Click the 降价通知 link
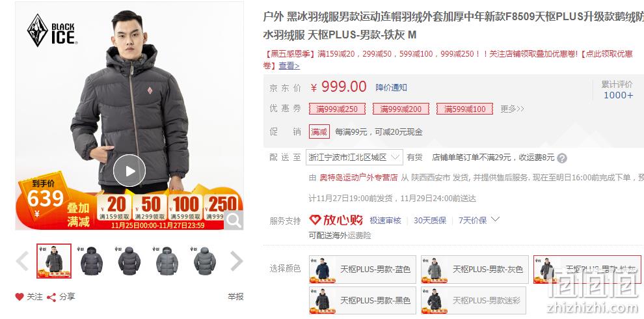Image resolution: width=644 pixels, height=319 pixels. pos(391,87)
